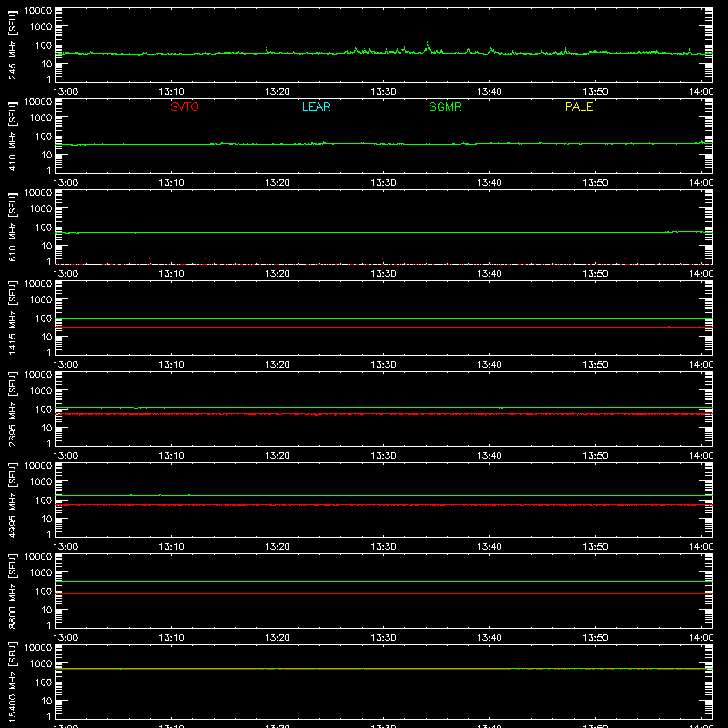
Task: Click 13:50 time label of 4995 MHz plot
Action: point(595,547)
